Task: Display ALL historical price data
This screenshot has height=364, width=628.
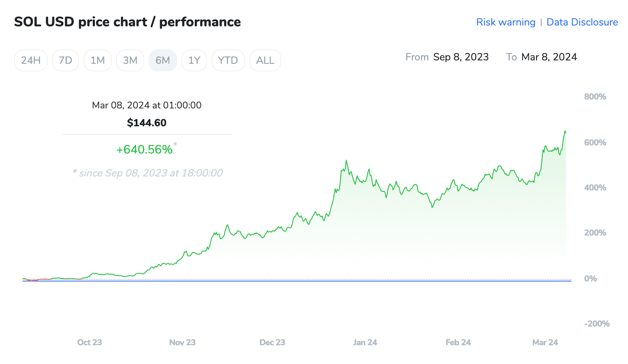Action: 265,60
